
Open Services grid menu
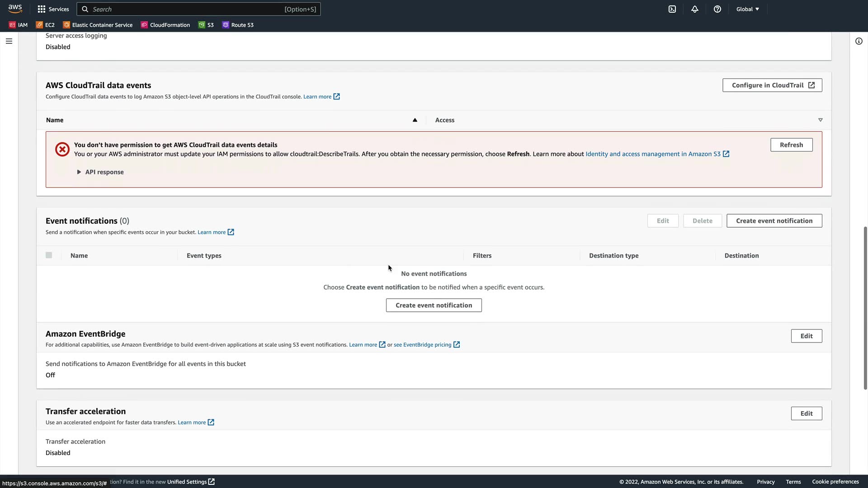[x=53, y=9]
